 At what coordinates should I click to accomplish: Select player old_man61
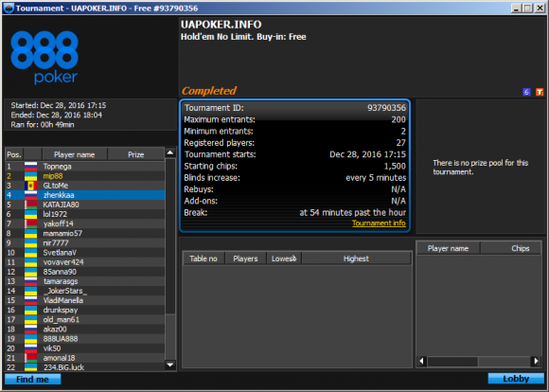[85, 319]
